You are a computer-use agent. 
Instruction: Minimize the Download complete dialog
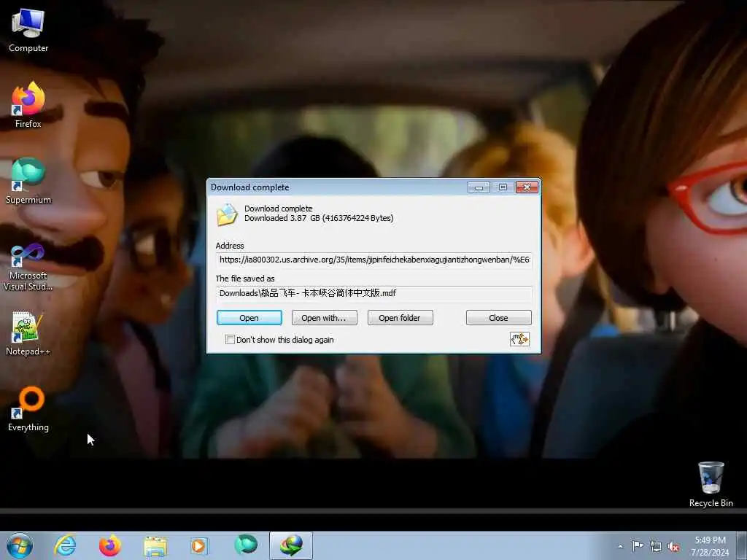click(479, 187)
